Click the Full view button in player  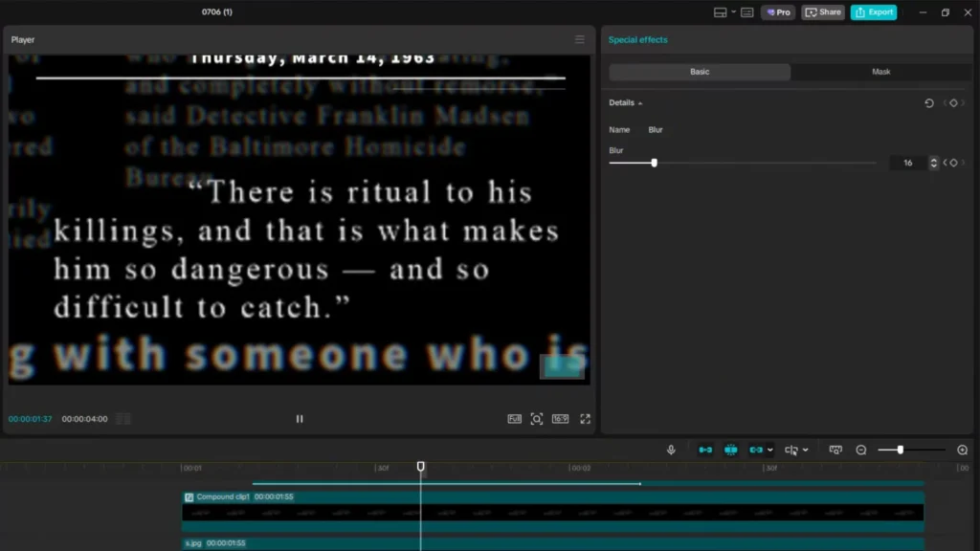click(514, 419)
